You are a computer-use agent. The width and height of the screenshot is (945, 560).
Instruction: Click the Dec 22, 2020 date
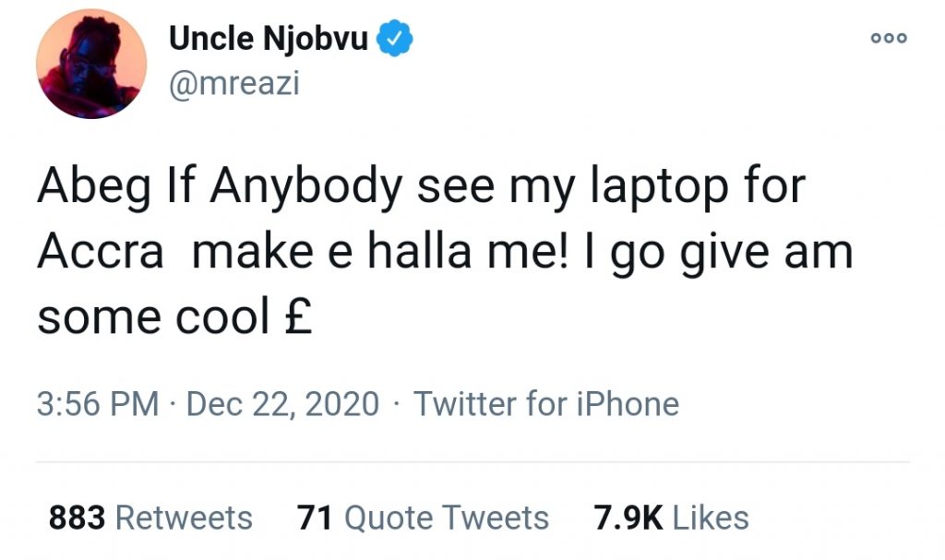tap(282, 404)
